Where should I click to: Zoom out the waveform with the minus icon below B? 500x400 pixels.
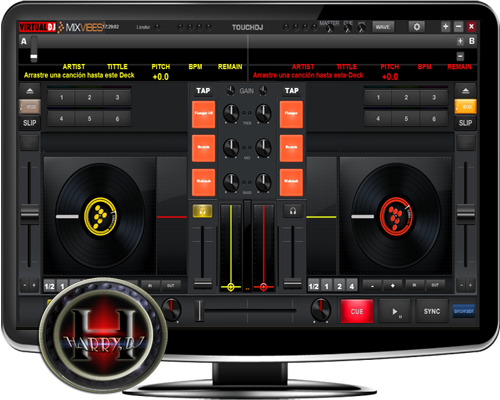460,56
